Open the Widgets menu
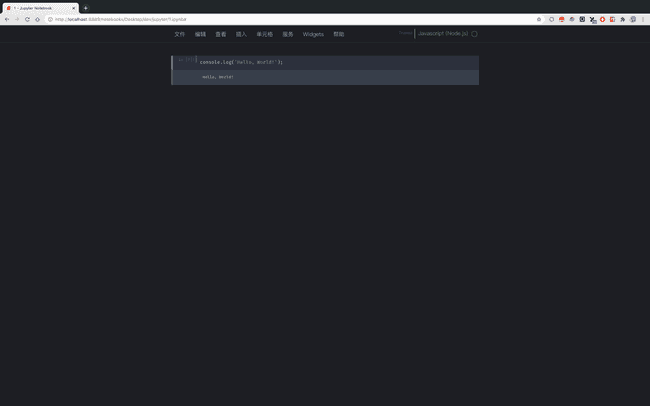Image resolution: width=650 pixels, height=406 pixels. (x=313, y=34)
